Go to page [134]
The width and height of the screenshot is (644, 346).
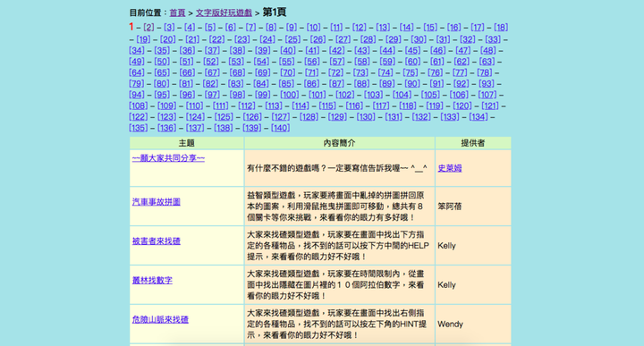(479, 117)
